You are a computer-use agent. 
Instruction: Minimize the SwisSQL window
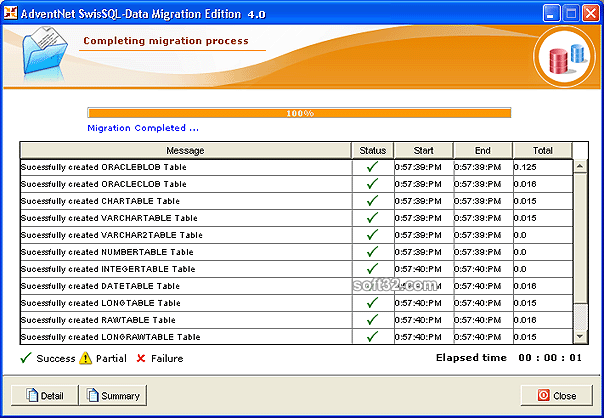pos(552,13)
